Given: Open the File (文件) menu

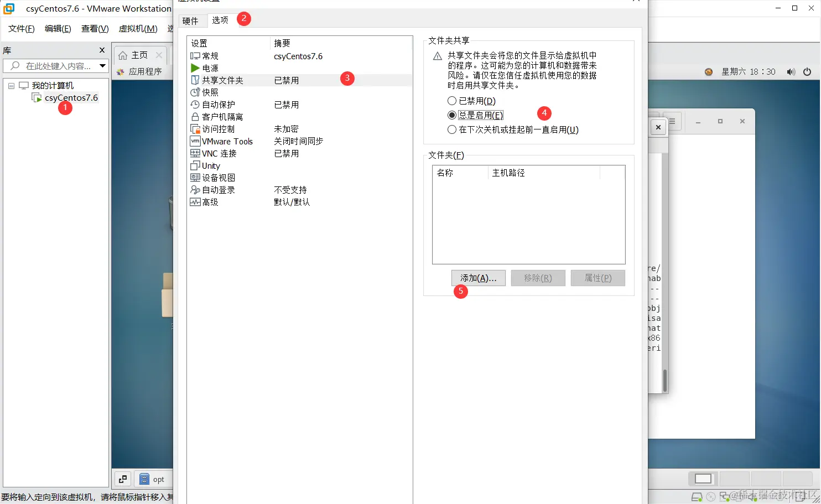Looking at the screenshot, I should 22,29.
